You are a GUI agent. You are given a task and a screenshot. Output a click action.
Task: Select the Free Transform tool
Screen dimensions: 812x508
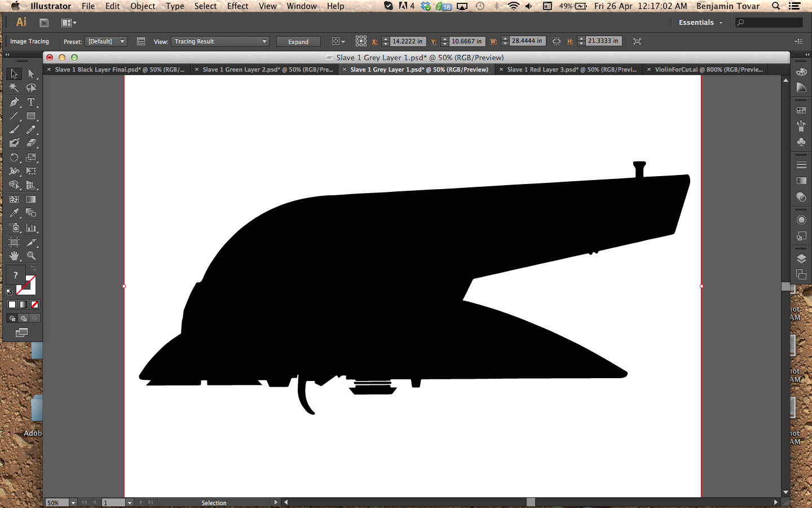click(31, 171)
